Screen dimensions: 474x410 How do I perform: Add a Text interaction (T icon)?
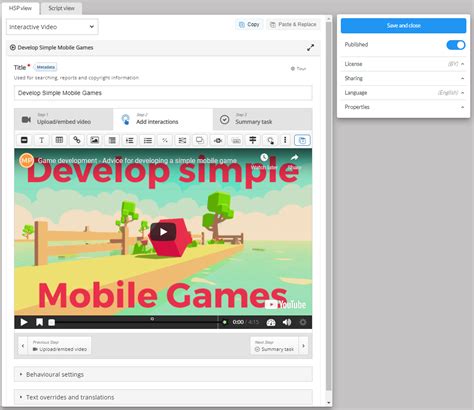coord(42,140)
